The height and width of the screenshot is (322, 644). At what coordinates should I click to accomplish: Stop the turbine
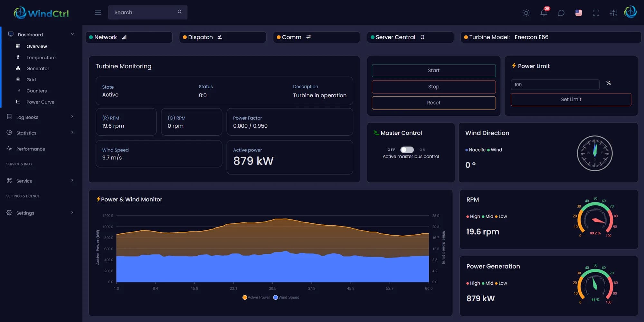pos(433,87)
